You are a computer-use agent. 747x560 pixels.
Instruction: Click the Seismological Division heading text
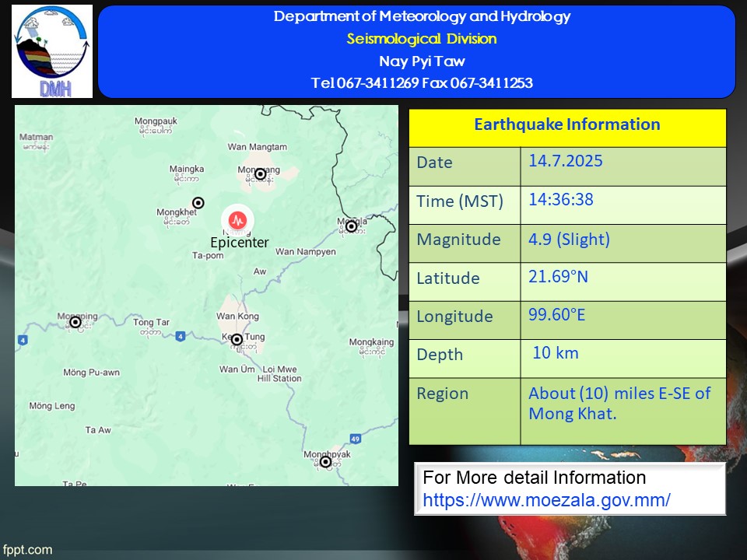[x=422, y=39]
